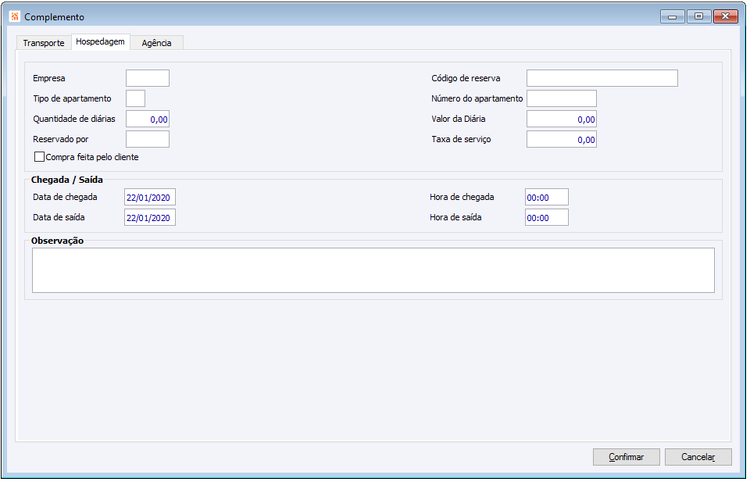
Task: Click the Código de reserva label
Action: [466, 78]
